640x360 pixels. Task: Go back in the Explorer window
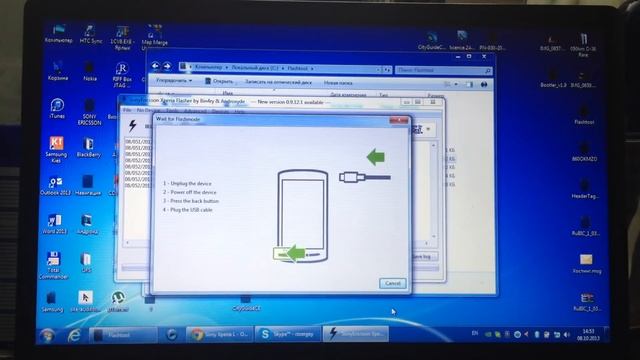(155, 66)
